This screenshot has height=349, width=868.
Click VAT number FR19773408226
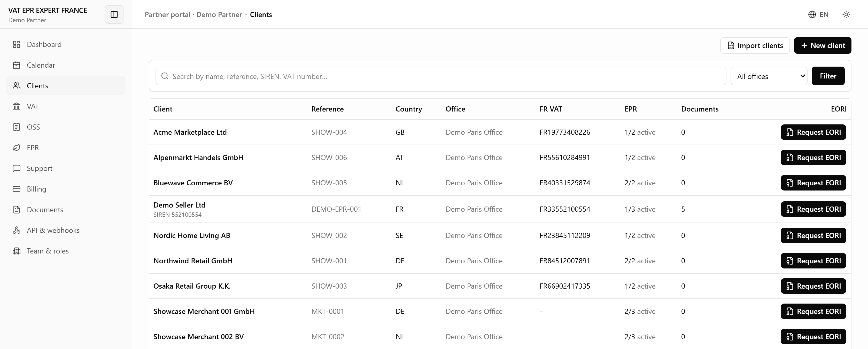coord(565,132)
